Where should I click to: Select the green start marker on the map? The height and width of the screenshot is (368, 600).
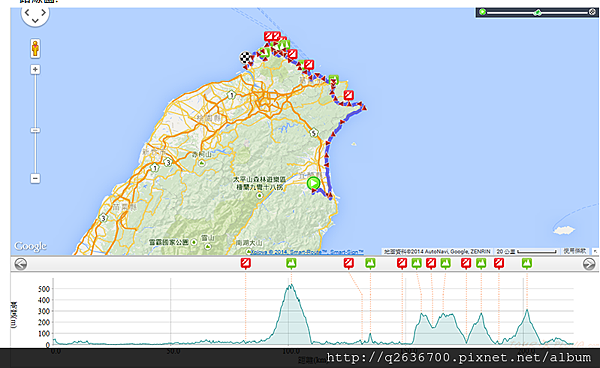313,183
